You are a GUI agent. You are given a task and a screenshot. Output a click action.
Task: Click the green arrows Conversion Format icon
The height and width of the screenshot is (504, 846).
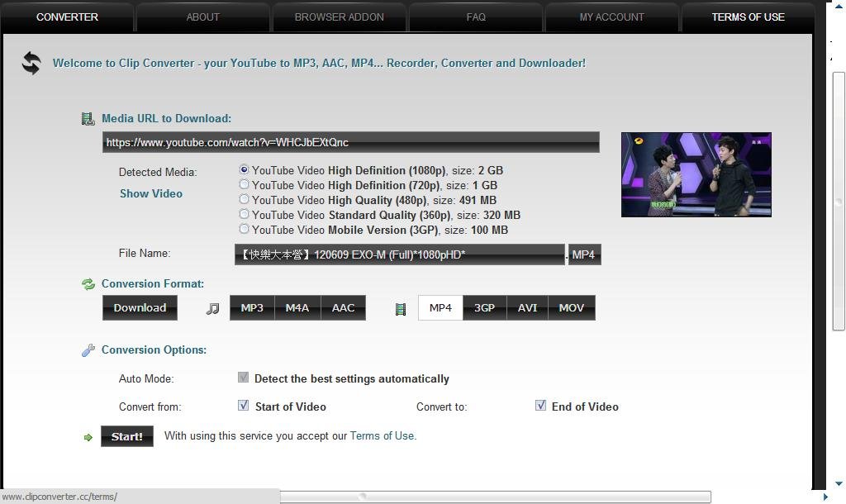coord(88,284)
